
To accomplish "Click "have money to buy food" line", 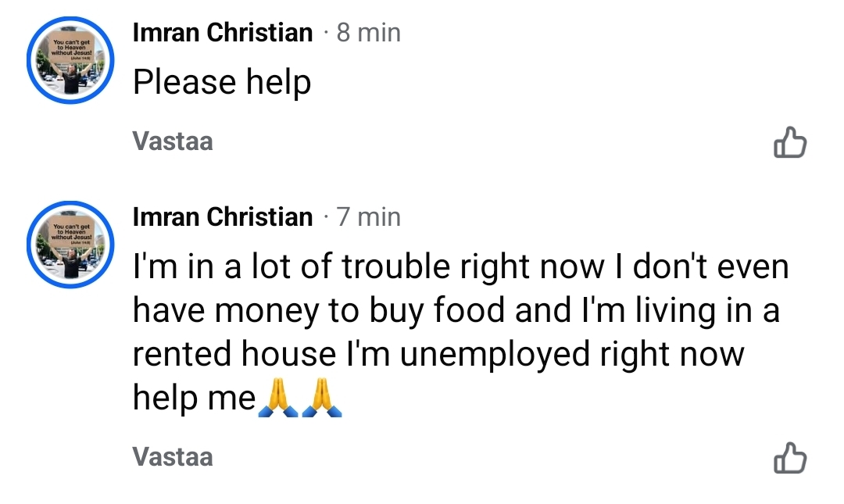I will point(320,311).
